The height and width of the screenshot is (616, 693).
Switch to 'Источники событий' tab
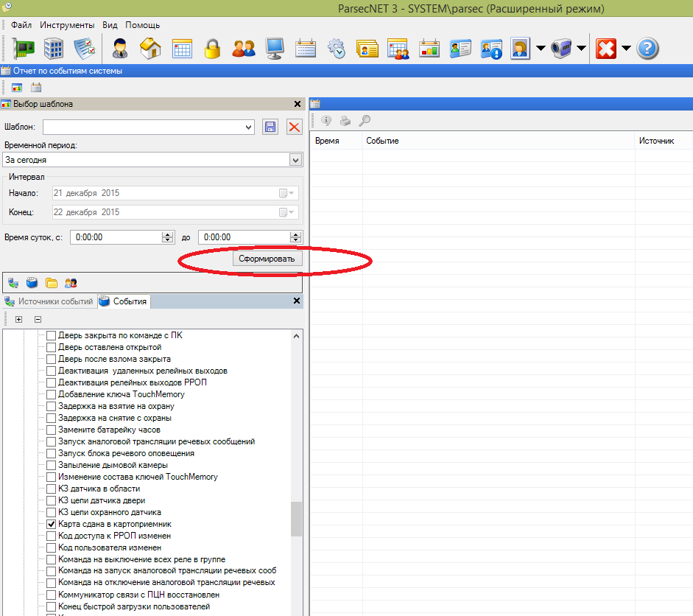[x=49, y=301]
